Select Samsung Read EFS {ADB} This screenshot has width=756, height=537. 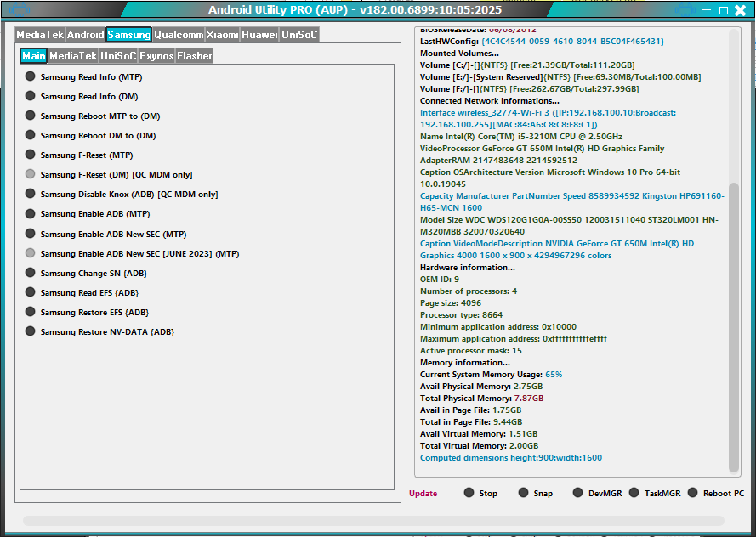[31, 291]
